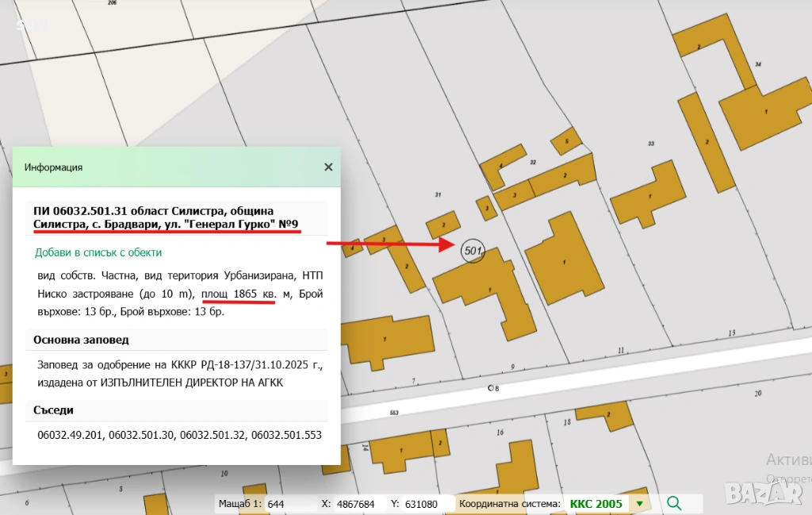Open the ККС 2005 coordinate system dropdown

(639, 504)
